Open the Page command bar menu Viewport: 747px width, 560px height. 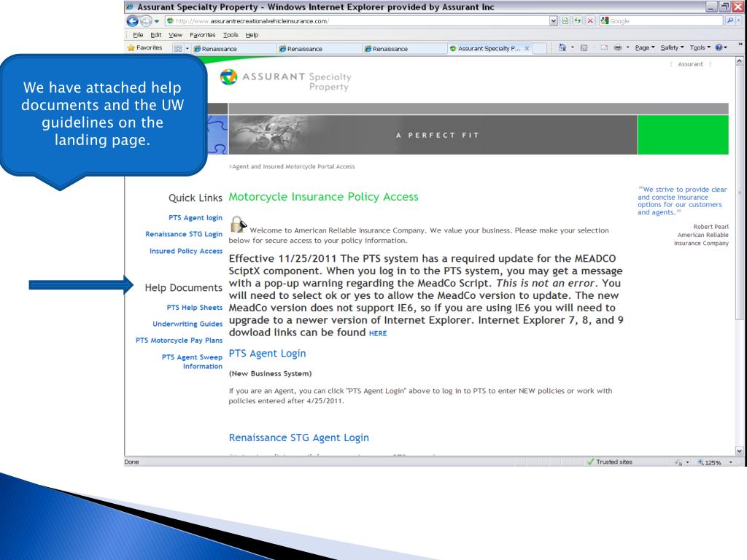pos(645,47)
